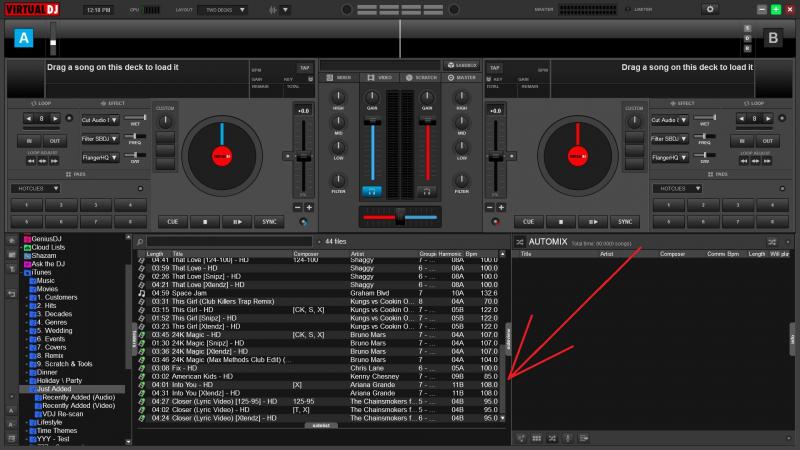Viewport: 800px width, 450px height.
Task: Click the deck B headphone cue button
Action: [427, 191]
